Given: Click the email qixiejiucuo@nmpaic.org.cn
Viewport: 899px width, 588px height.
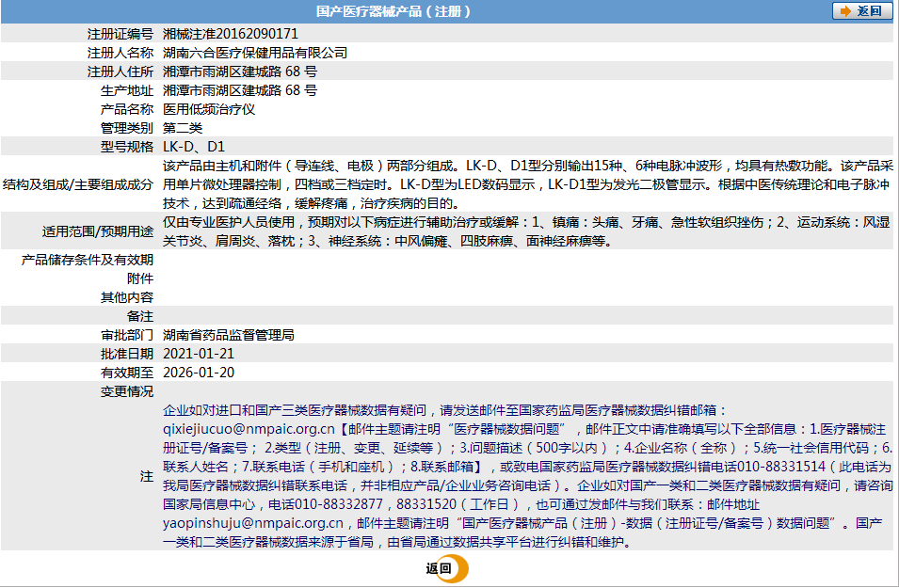Looking at the screenshot, I should pos(249,429).
